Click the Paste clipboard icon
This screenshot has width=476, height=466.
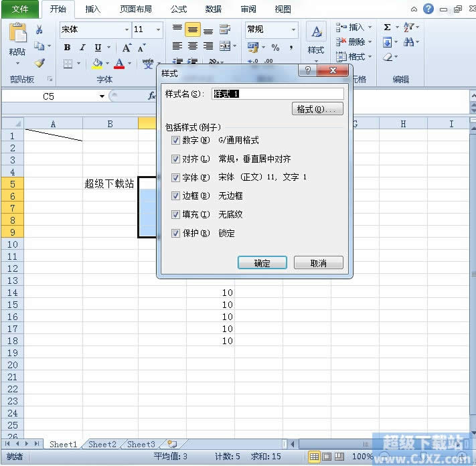coord(17,33)
